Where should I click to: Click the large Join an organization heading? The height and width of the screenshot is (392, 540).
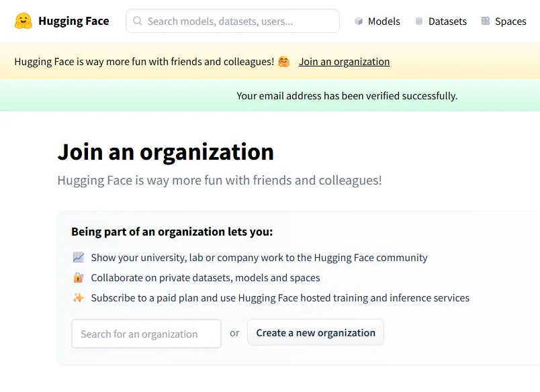(165, 152)
